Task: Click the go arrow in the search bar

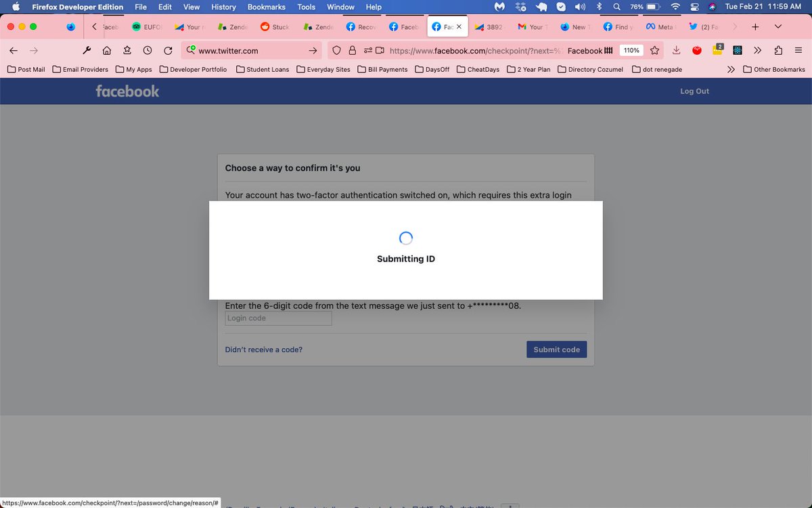Action: point(313,50)
